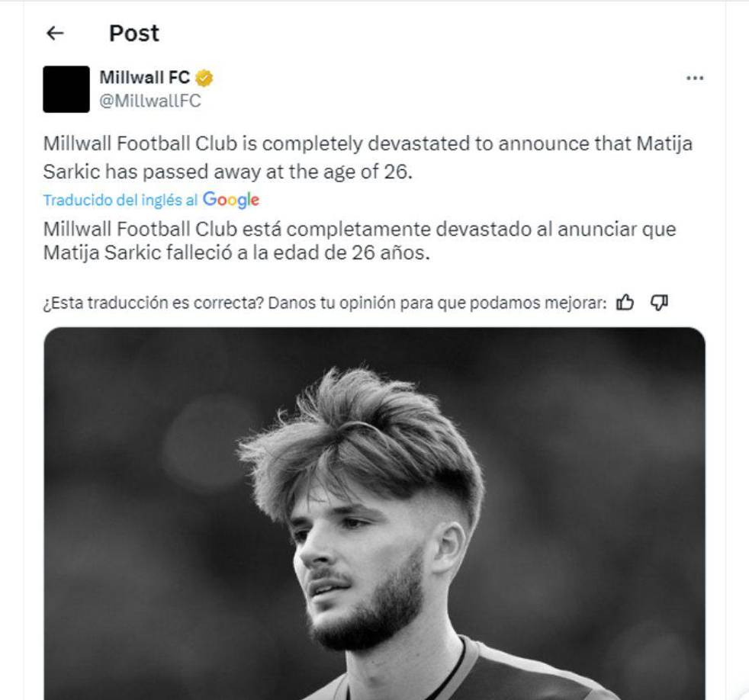
Task: Open Millwall FC's black square profile avatar
Action: click(x=68, y=88)
